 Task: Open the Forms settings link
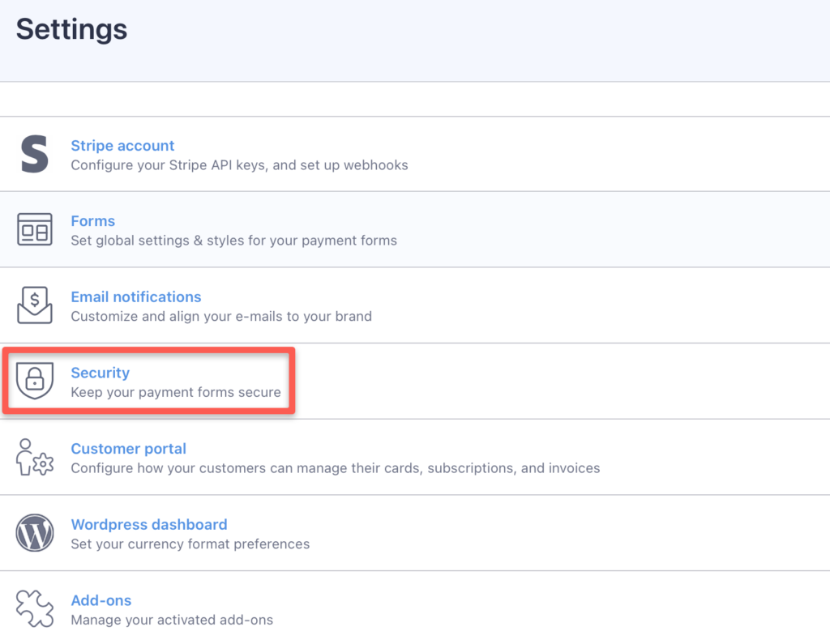coord(92,220)
